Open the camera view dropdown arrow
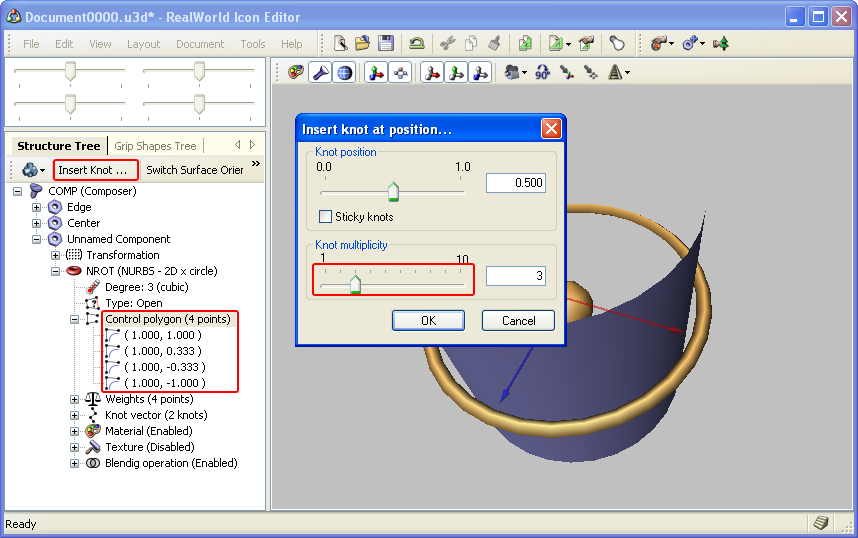The width and height of the screenshot is (858, 538). 525,73
